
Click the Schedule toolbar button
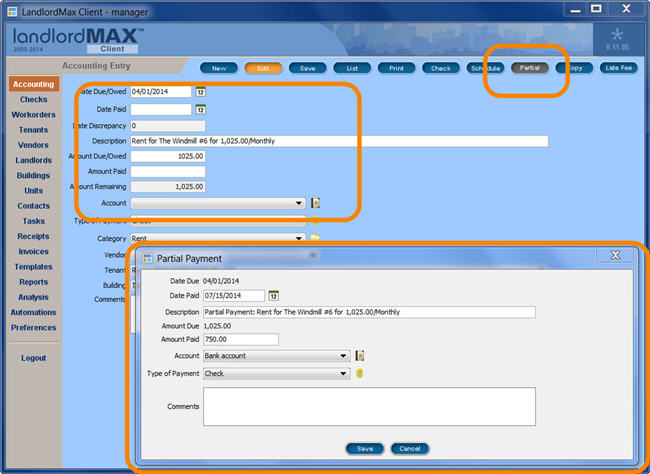[x=485, y=68]
